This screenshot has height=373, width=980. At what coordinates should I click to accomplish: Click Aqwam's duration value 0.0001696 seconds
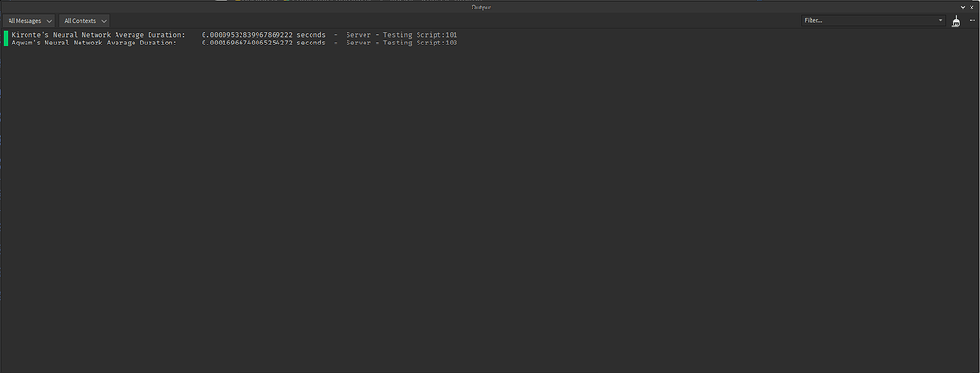[x=263, y=44]
